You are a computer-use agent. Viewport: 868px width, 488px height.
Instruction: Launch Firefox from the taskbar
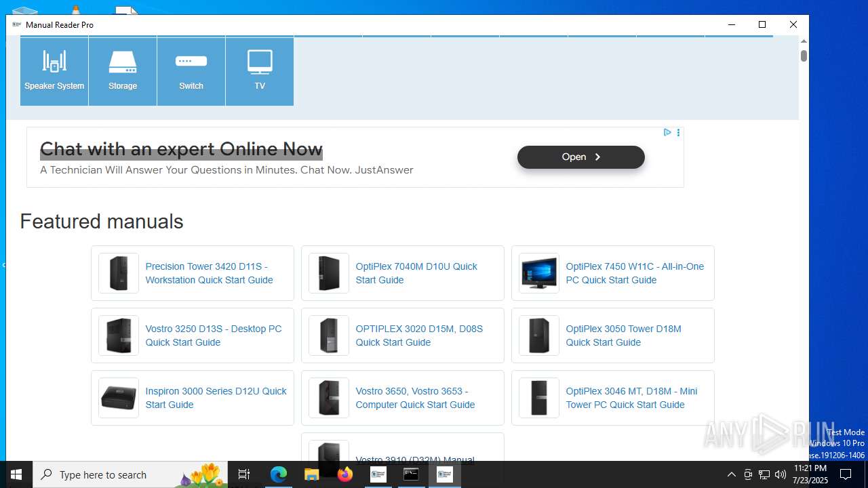coord(345,474)
